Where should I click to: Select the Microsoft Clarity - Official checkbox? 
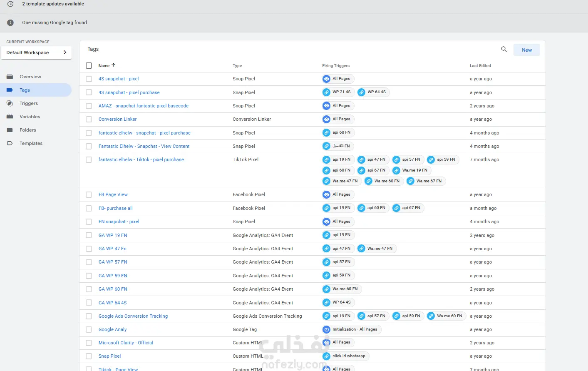pyautogui.click(x=89, y=343)
